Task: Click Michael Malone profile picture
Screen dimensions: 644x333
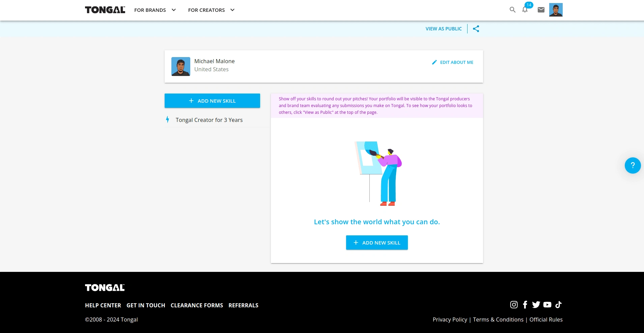Action: tap(181, 67)
